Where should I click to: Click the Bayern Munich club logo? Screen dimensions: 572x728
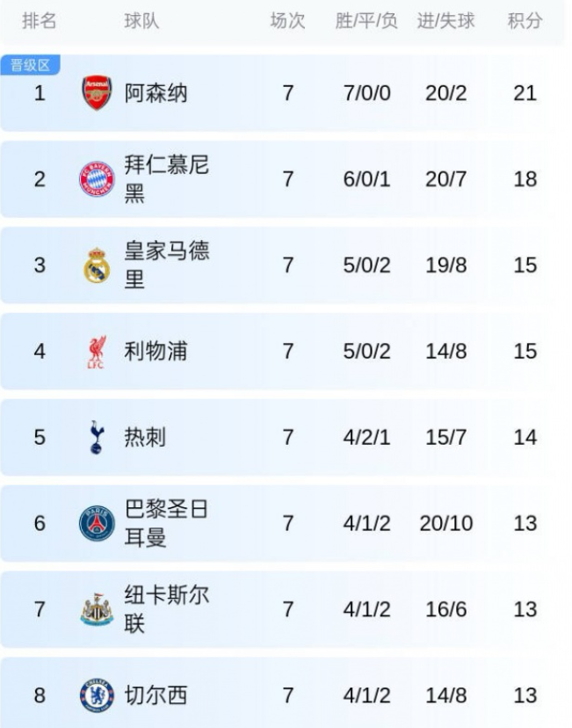97,179
